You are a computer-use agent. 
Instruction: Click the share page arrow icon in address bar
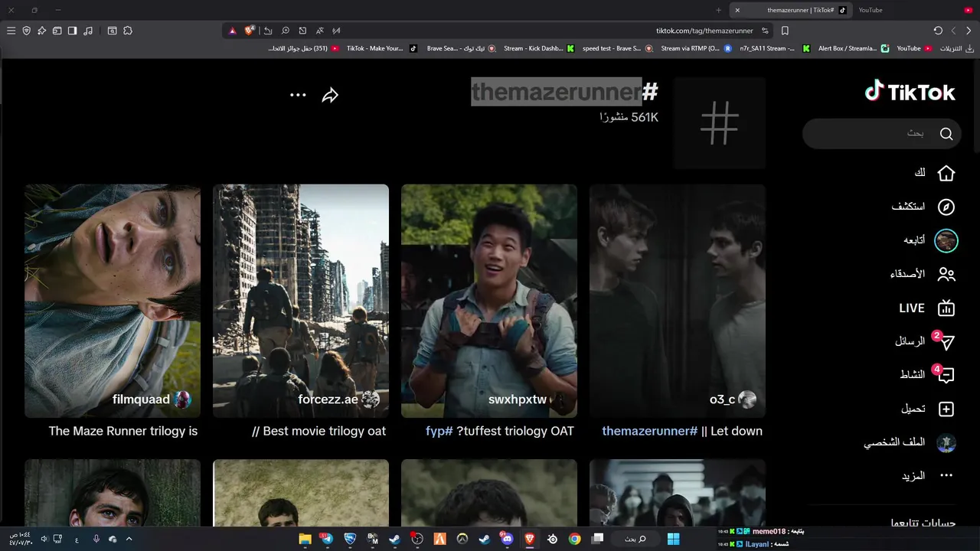click(x=268, y=31)
